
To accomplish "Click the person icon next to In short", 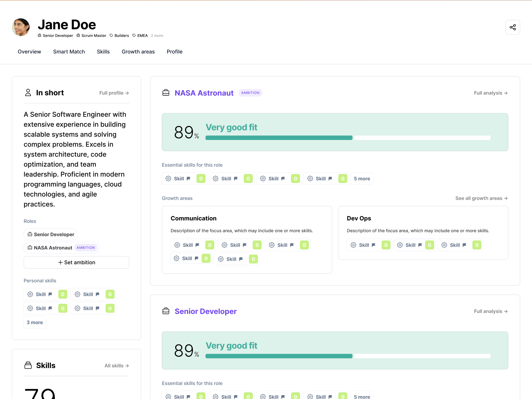I will click(28, 92).
